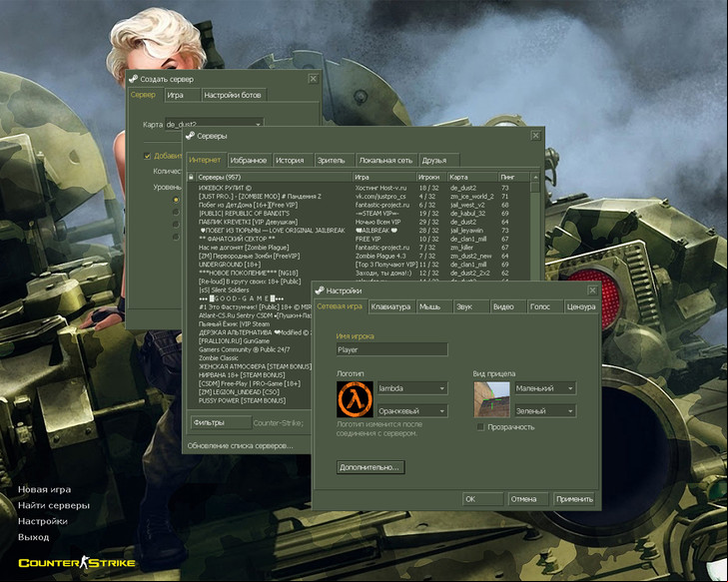The image size is (728, 582).
Task: Open the lambda logo dropdown
Action: [412, 388]
